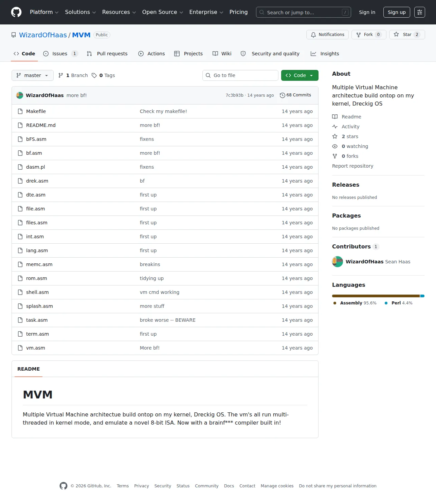The width and height of the screenshot is (436, 504).
Task: Select the README tab heading
Action: [x=29, y=369]
